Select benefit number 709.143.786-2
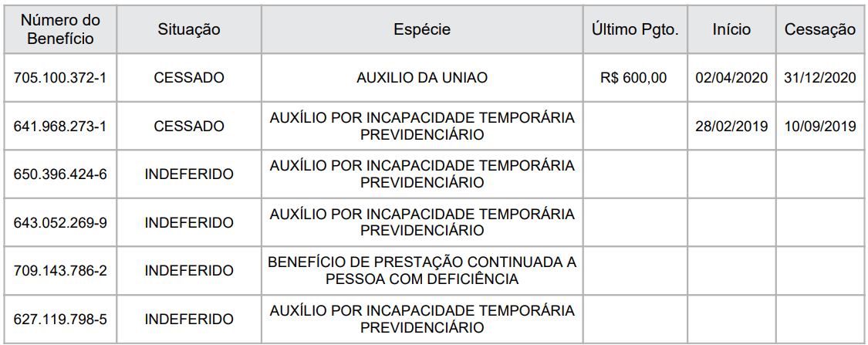 point(60,271)
